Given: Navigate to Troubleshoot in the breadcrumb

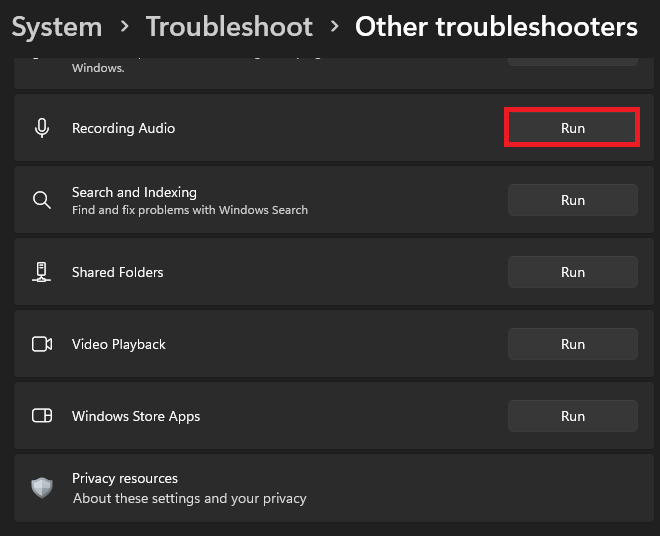Looking at the screenshot, I should click(229, 27).
